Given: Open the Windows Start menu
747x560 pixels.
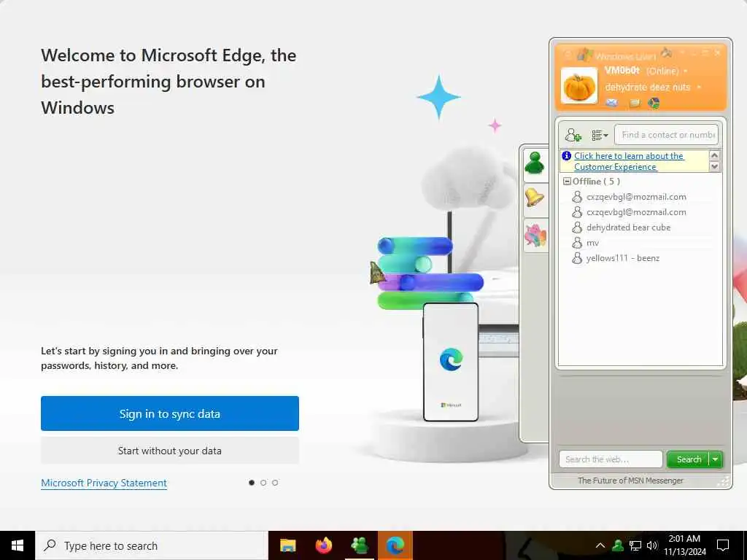Looking at the screenshot, I should pyautogui.click(x=18, y=545).
